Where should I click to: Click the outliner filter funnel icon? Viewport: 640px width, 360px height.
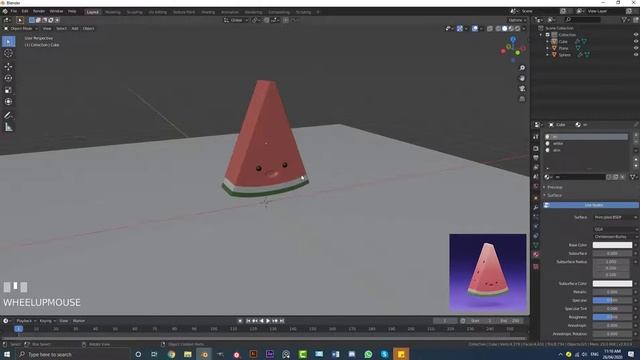pos(624,20)
